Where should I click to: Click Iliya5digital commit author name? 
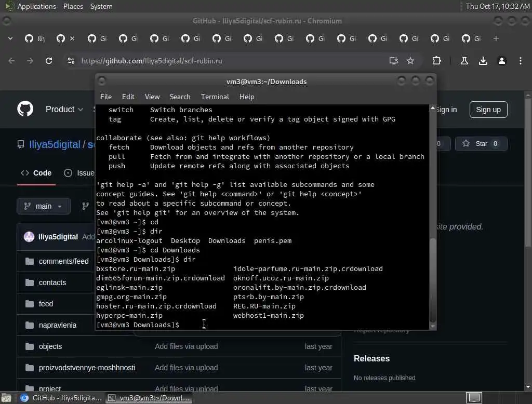pos(58,237)
